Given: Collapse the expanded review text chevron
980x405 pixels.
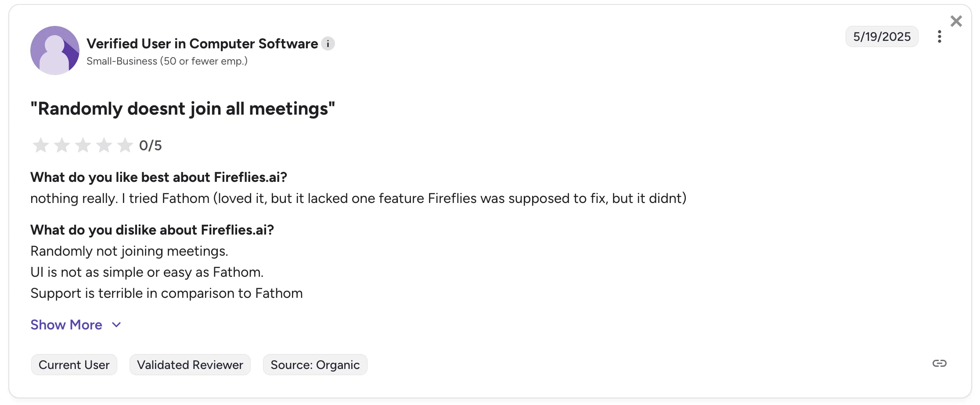Looking at the screenshot, I should tap(116, 325).
